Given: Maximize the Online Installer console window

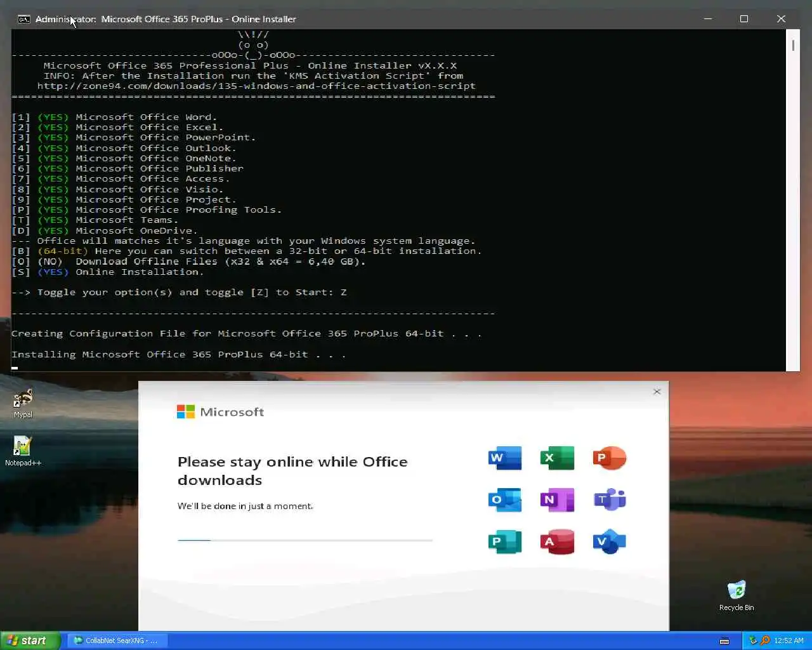Looking at the screenshot, I should click(744, 19).
